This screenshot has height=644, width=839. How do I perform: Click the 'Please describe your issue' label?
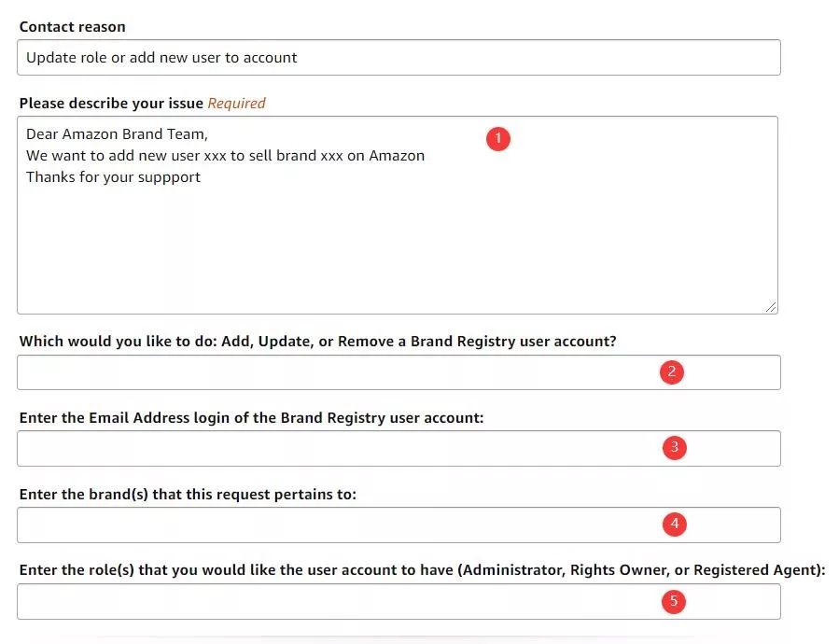coord(111,104)
